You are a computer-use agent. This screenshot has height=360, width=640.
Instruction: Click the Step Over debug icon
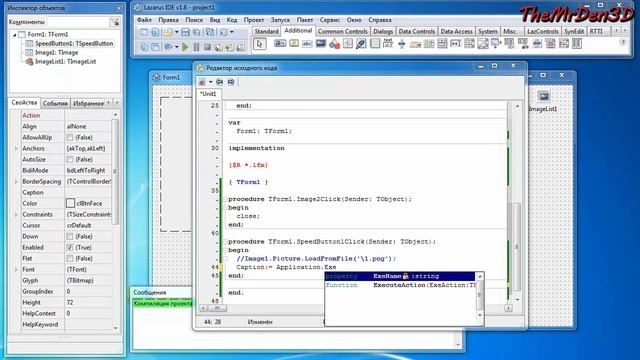pos(229,47)
